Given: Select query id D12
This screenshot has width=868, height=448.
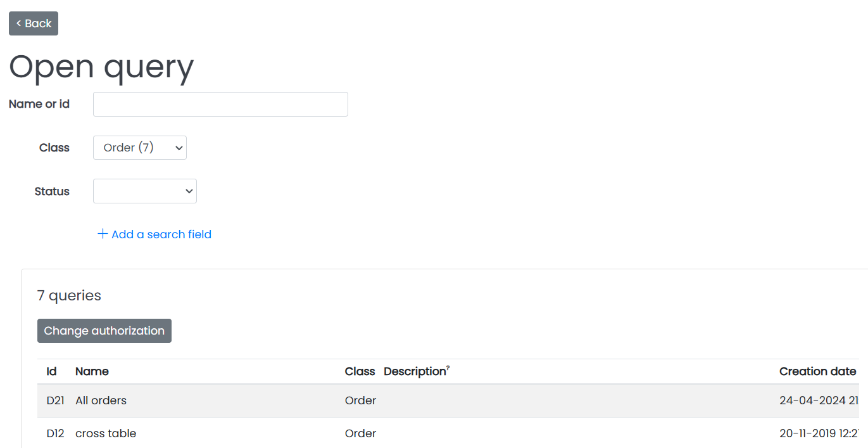Looking at the screenshot, I should pos(55,433).
